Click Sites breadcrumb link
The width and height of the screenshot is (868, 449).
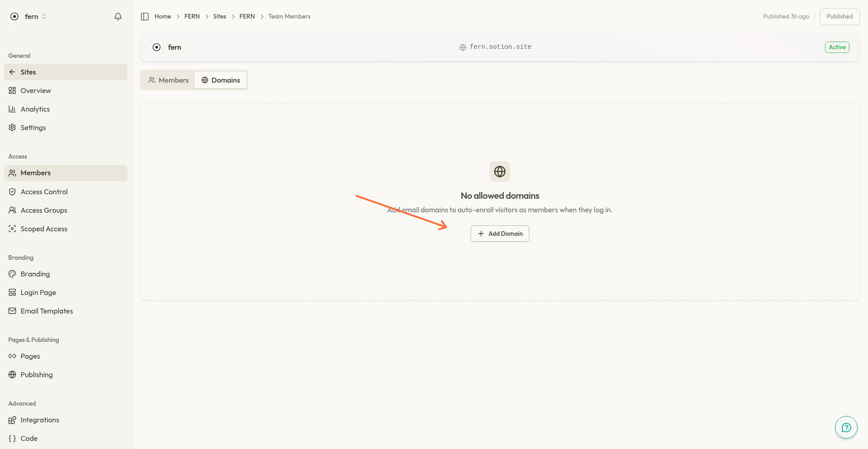pyautogui.click(x=220, y=16)
